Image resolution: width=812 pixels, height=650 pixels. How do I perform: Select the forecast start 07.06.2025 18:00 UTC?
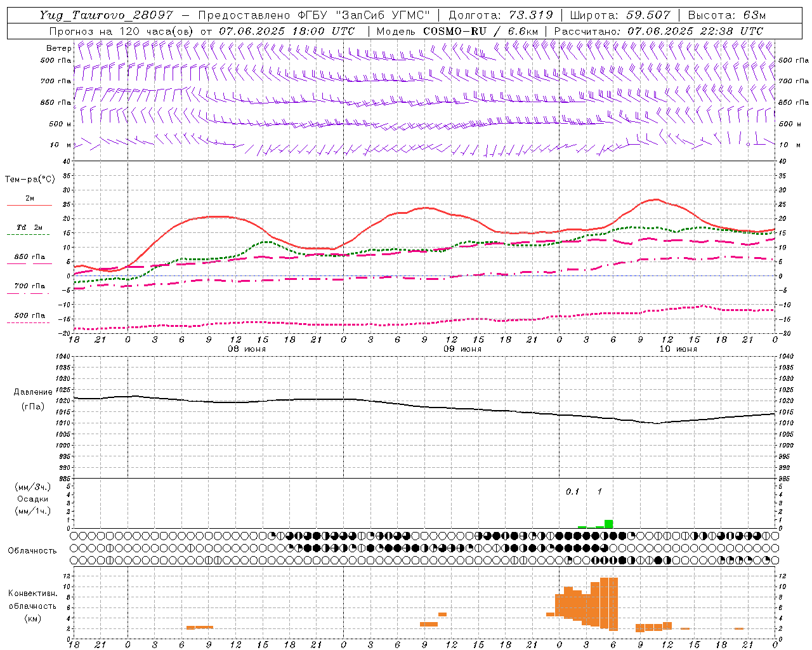(x=287, y=31)
